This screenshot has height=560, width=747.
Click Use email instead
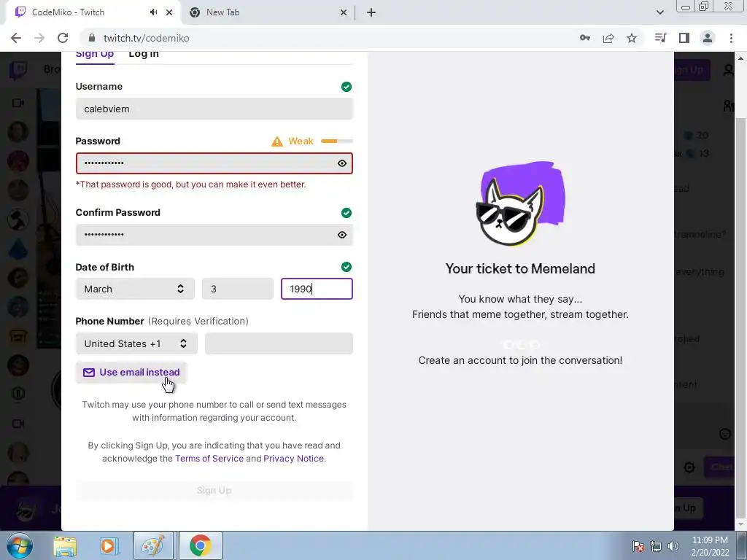pos(131,373)
